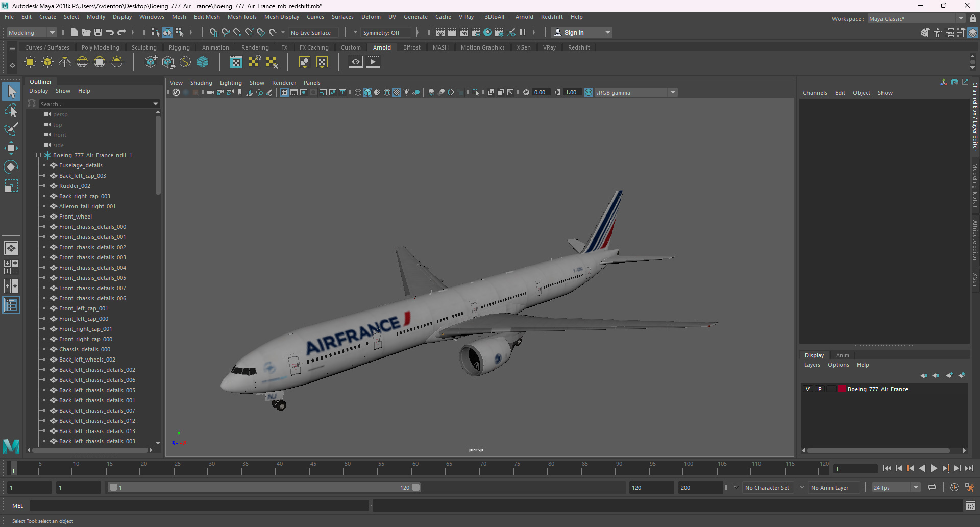This screenshot has width=980, height=527.
Task: Select the arrow Select tool in the toolbox
Action: point(11,91)
